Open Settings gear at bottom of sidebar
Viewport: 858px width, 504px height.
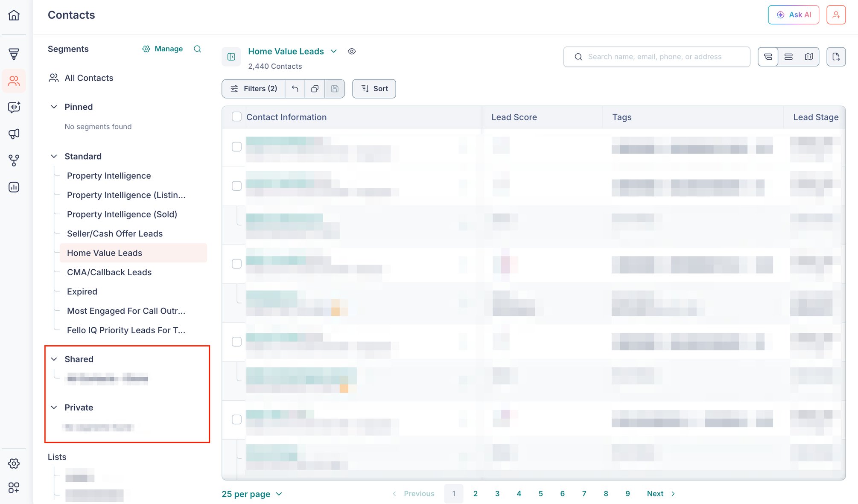click(14, 463)
